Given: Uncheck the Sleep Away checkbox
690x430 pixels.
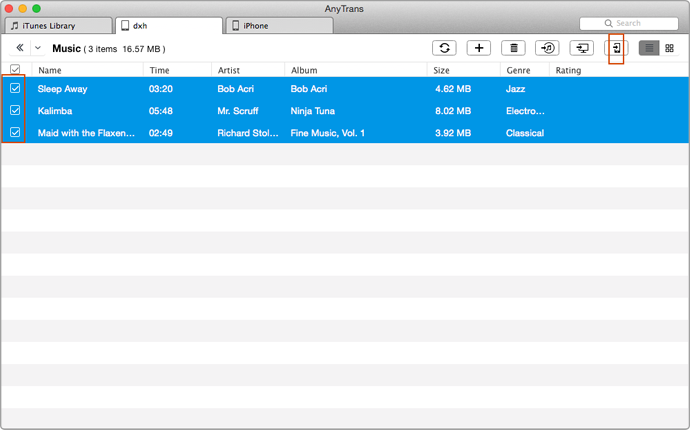Looking at the screenshot, I should click(15, 88).
